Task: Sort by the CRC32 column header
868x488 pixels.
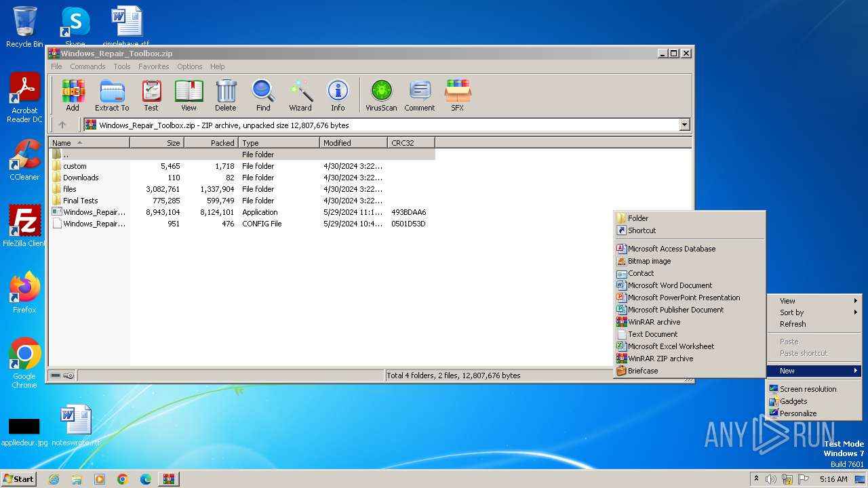Action: coord(411,143)
